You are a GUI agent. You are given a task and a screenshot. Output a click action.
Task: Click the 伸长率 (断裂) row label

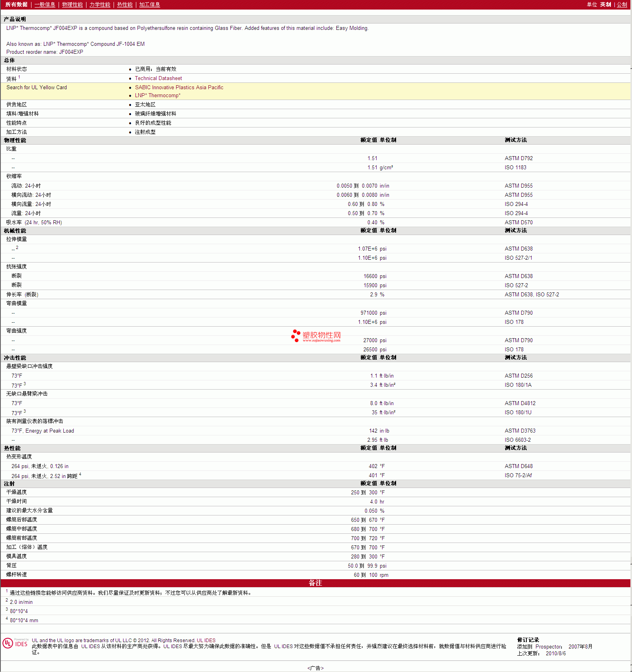(x=22, y=295)
